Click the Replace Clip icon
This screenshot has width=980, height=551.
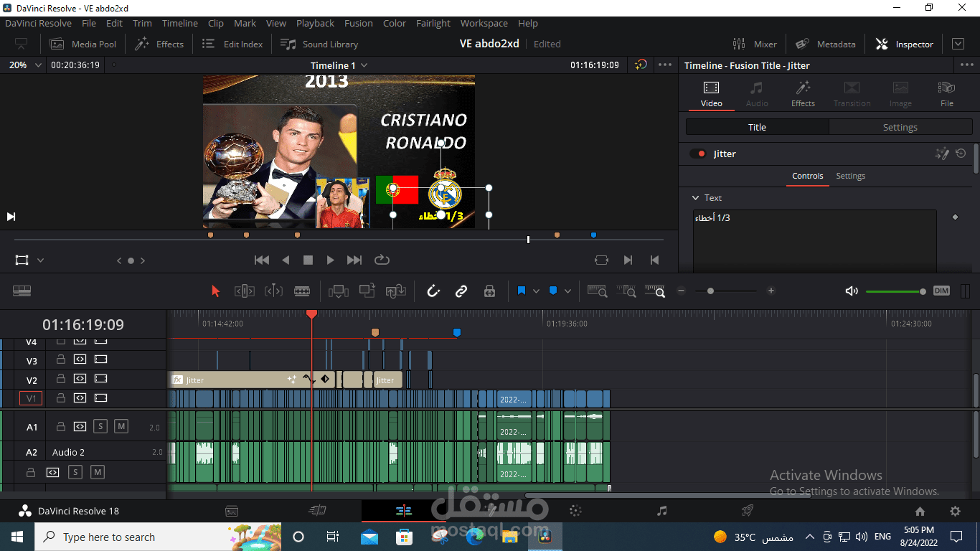(x=396, y=291)
